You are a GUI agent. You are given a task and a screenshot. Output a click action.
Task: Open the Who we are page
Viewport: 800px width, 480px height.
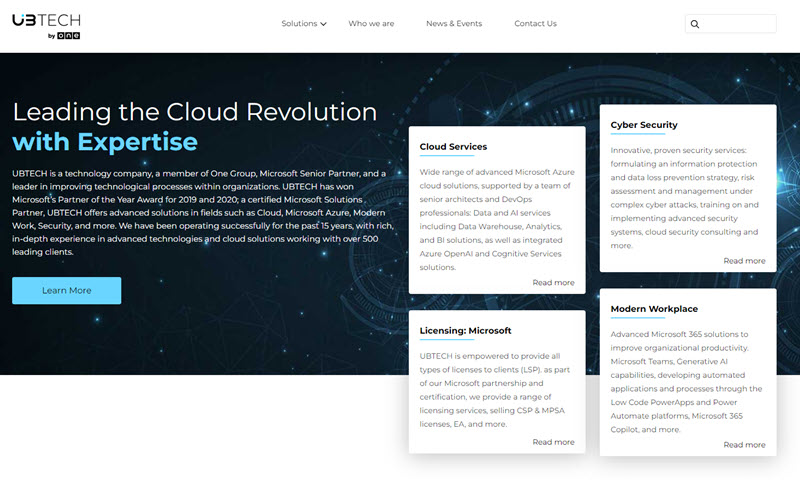coord(371,23)
